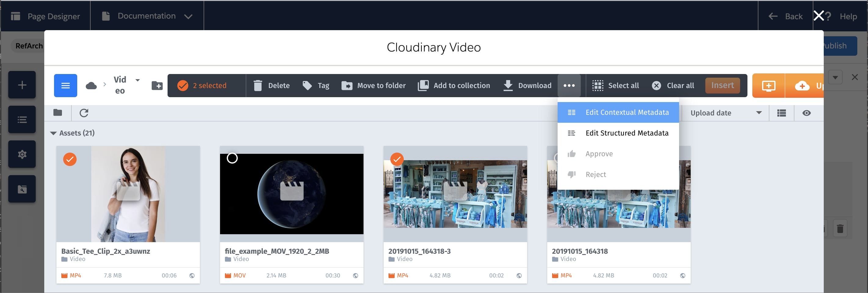This screenshot has height=293, width=868.
Task: Toggle the asset preview eye icon
Action: [x=807, y=113]
